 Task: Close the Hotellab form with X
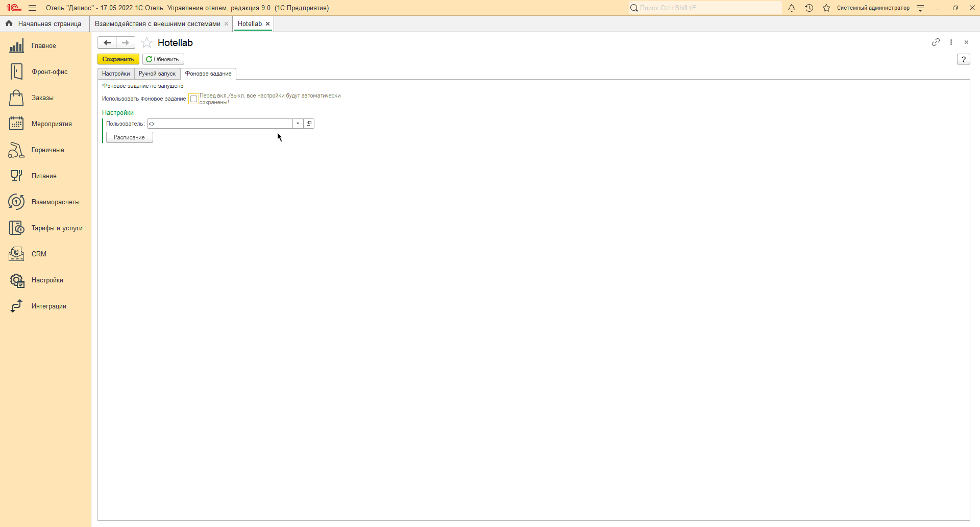[966, 42]
